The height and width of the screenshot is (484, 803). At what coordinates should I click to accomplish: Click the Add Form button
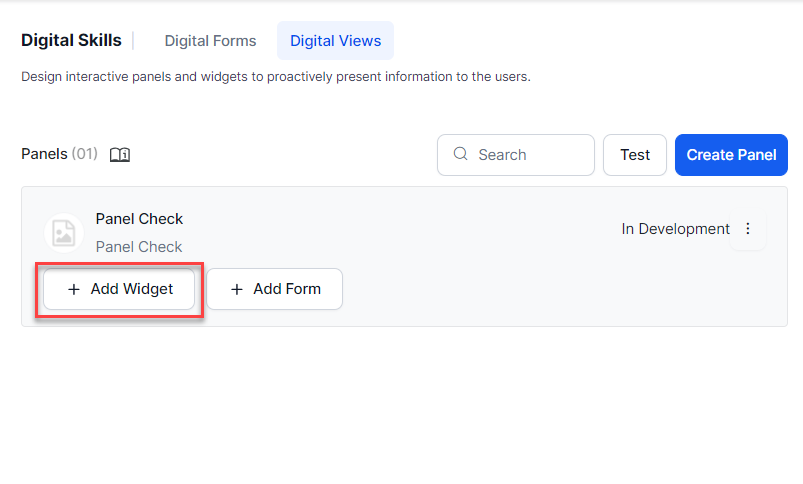[x=275, y=289]
